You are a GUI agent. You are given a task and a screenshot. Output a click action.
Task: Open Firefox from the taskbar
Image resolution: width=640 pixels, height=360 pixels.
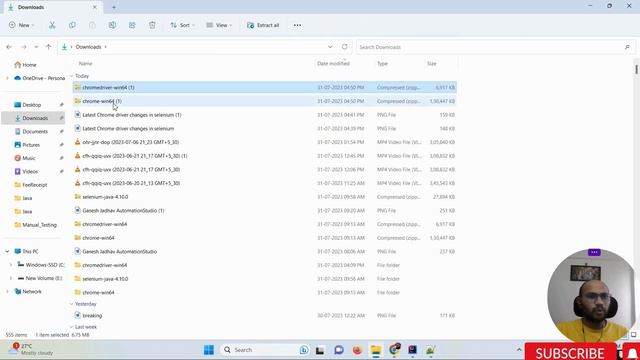357,350
